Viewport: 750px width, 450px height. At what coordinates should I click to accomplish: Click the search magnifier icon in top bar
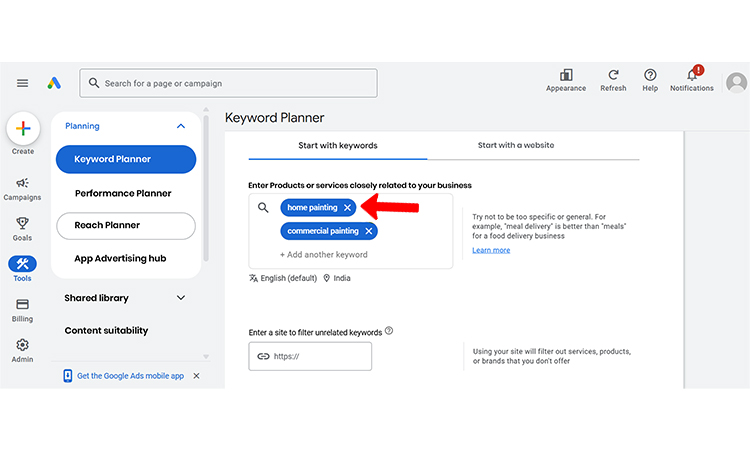94,83
